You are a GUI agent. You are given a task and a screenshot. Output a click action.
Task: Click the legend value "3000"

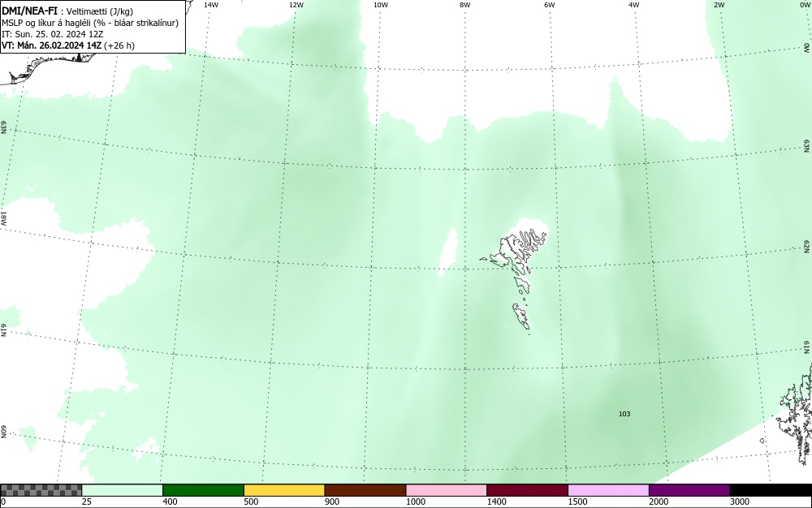(x=740, y=502)
